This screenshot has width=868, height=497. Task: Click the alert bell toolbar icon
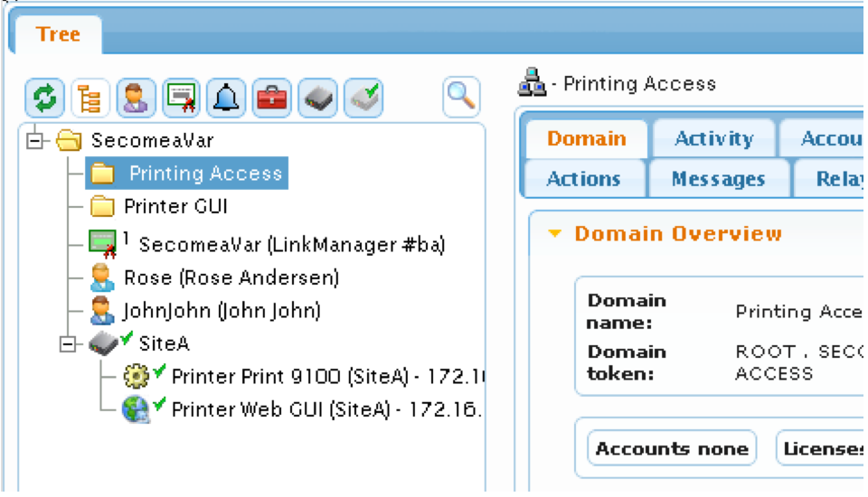point(226,98)
